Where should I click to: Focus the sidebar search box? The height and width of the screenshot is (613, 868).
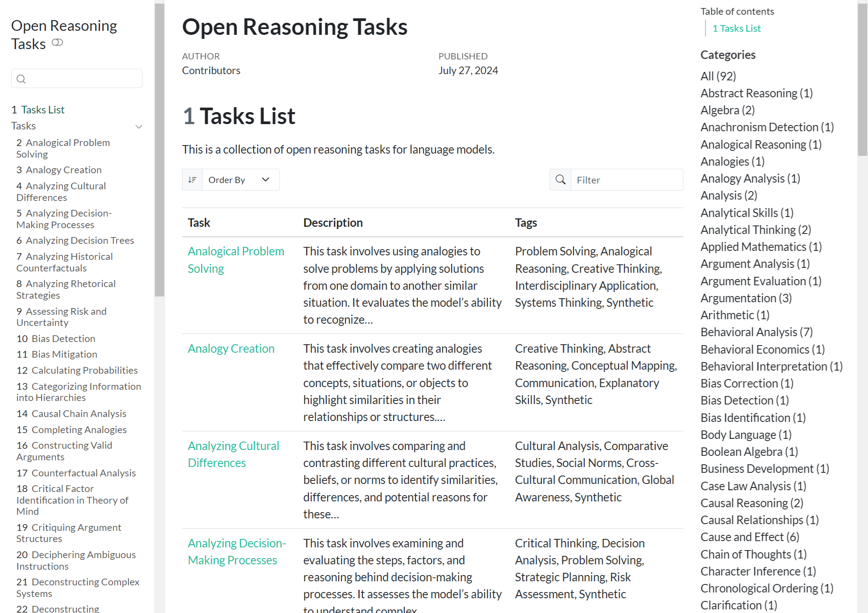click(x=77, y=79)
